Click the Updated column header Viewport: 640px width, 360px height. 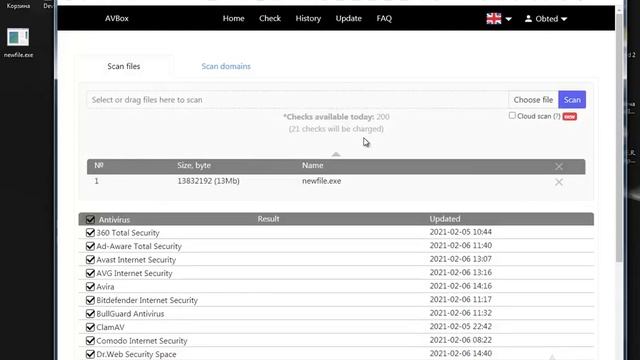click(444, 219)
